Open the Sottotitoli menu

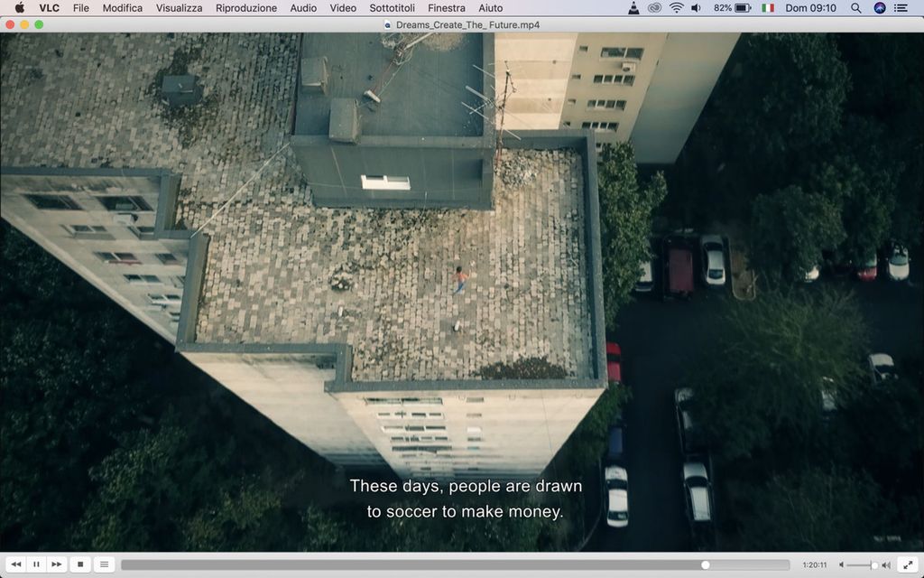tap(393, 8)
